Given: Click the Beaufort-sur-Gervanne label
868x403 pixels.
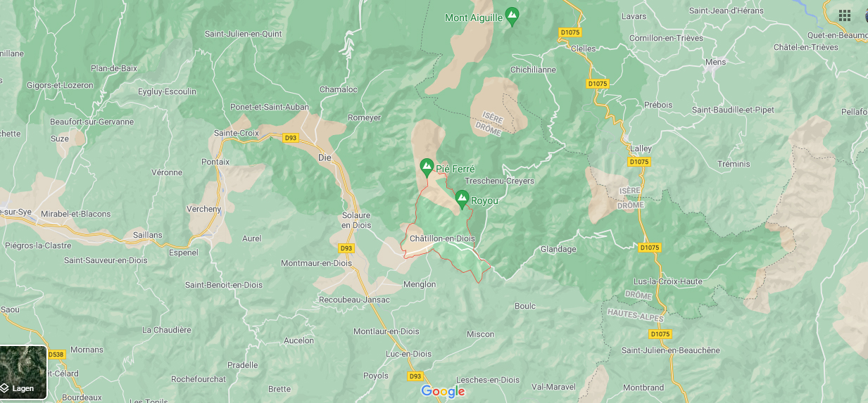Looking at the screenshot, I should coord(92,122).
